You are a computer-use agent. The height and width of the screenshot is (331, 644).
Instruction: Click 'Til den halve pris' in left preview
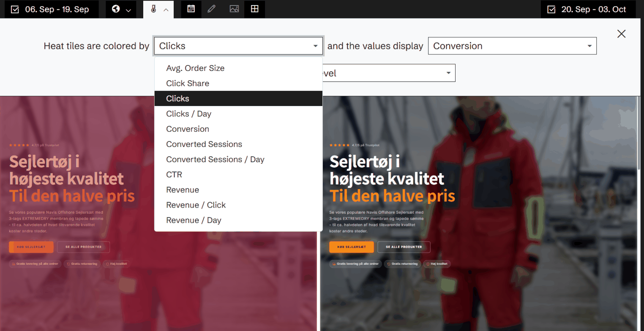coord(72,196)
